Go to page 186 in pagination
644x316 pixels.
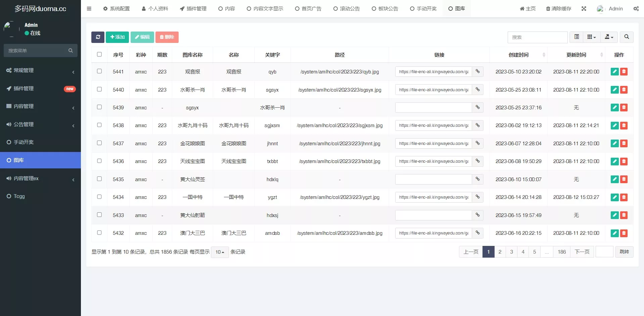[561, 252]
